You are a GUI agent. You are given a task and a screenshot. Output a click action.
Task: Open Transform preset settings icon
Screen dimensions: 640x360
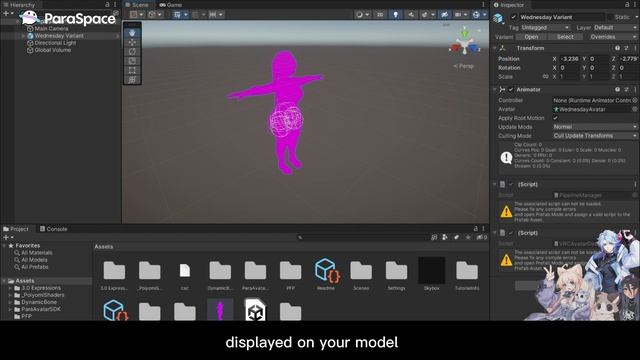(627, 48)
